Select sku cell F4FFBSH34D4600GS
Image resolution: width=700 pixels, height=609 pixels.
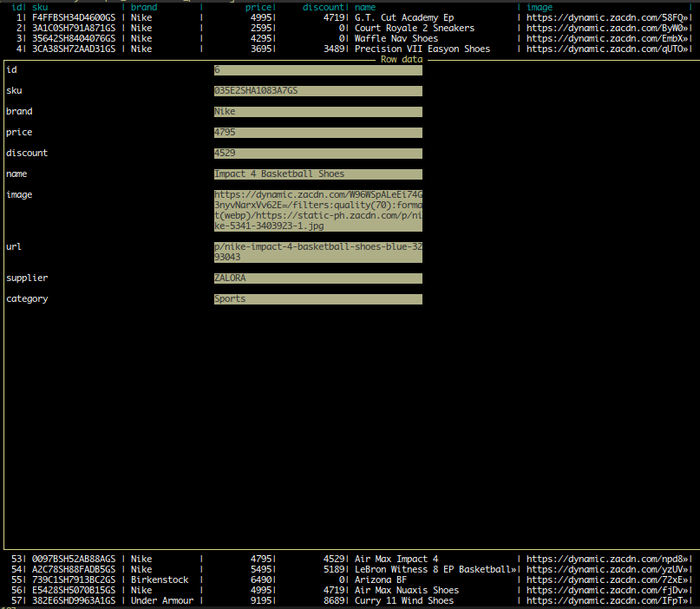coord(74,18)
